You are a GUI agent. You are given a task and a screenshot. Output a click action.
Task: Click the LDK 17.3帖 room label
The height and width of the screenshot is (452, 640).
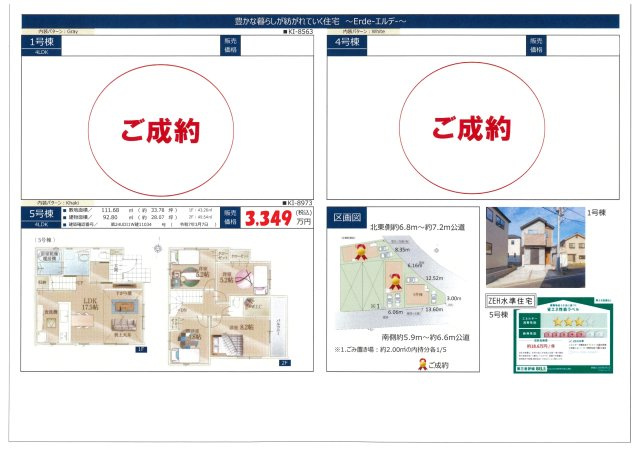[x=90, y=303]
